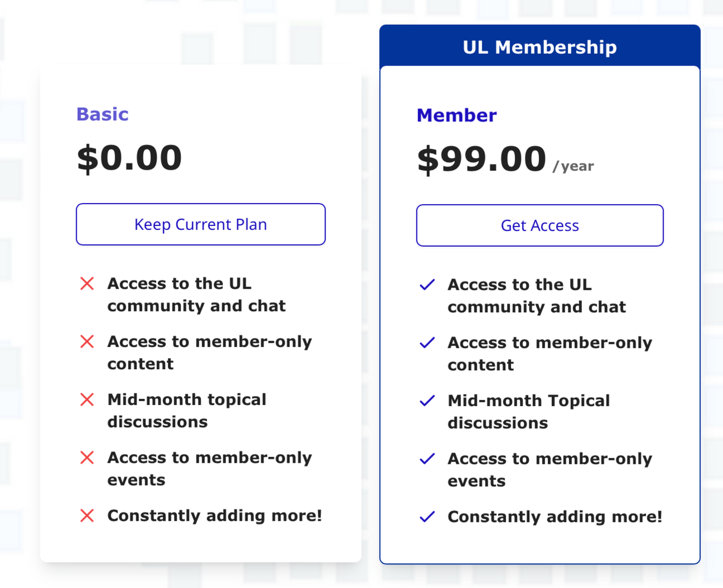Click red X next to Mid-month topical discussions
The image size is (723, 588).
87,399
